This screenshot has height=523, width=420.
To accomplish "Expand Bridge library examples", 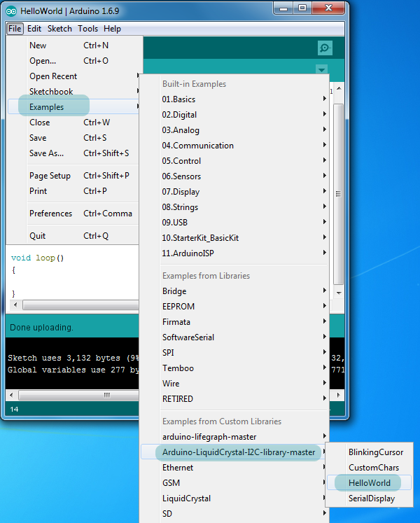I will (x=234, y=291).
